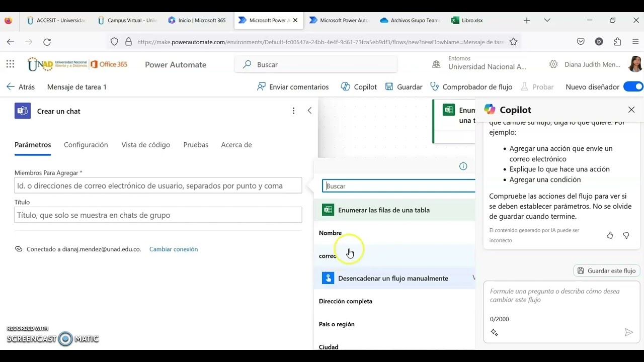This screenshot has width=644, height=362.
Task: Open the Vista de código tab
Action: (x=146, y=145)
